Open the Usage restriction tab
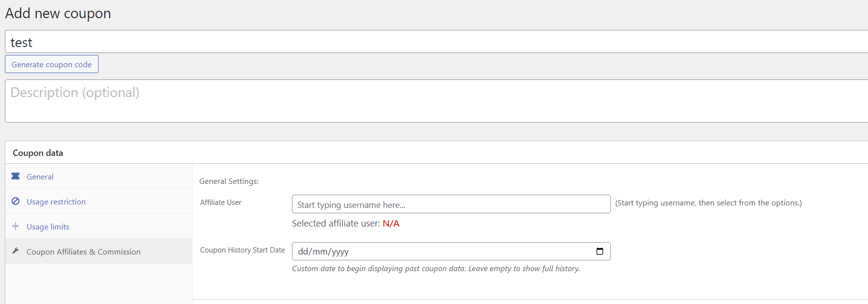 (x=56, y=202)
